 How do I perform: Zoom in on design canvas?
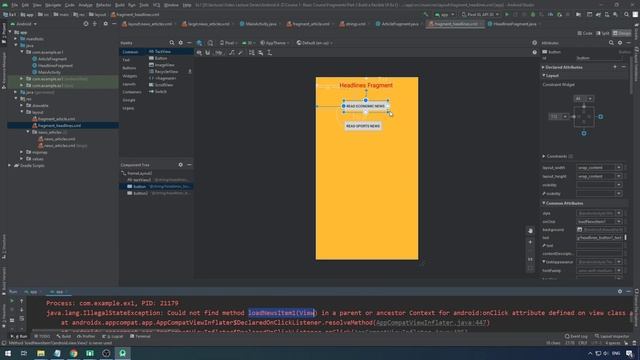tap(530, 242)
